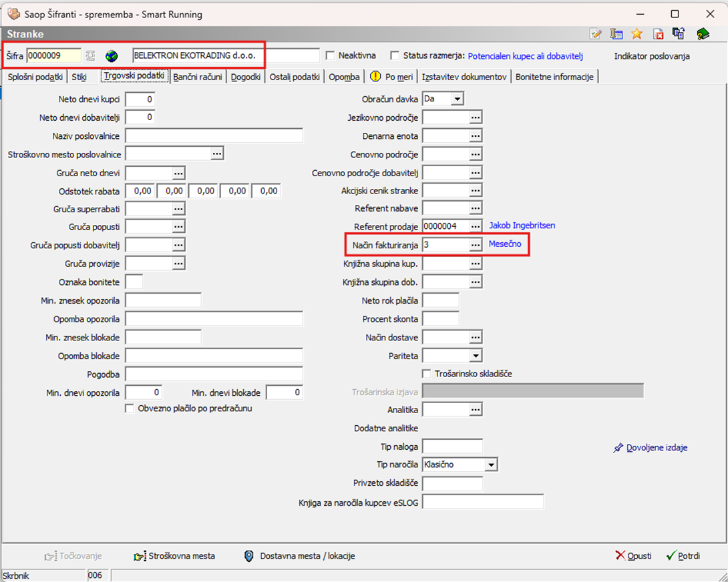Click the Knjiga za naročila kupcev eSLOG field
Viewport: 728px width, 582px height.
click(x=483, y=502)
